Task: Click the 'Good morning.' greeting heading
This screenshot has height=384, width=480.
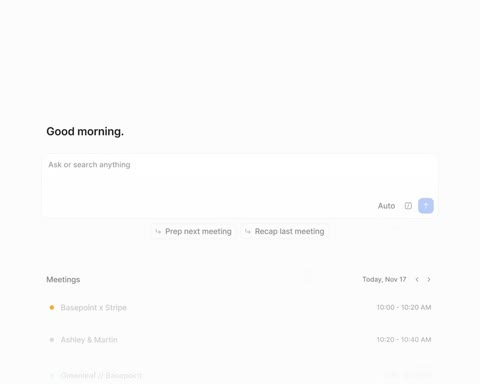Action: pos(85,131)
